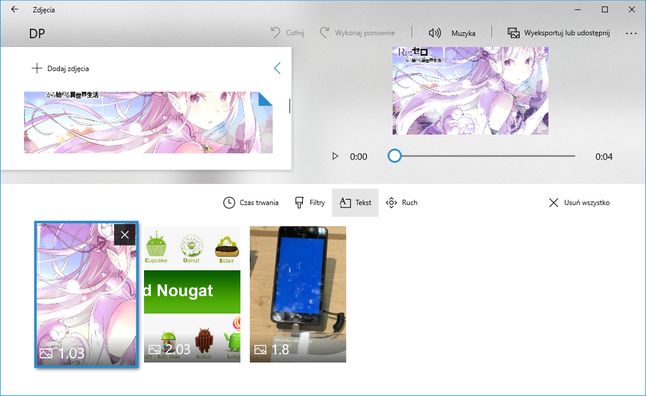The height and width of the screenshot is (396, 646).
Task: Remove first clip with its X button
Action: (x=124, y=234)
